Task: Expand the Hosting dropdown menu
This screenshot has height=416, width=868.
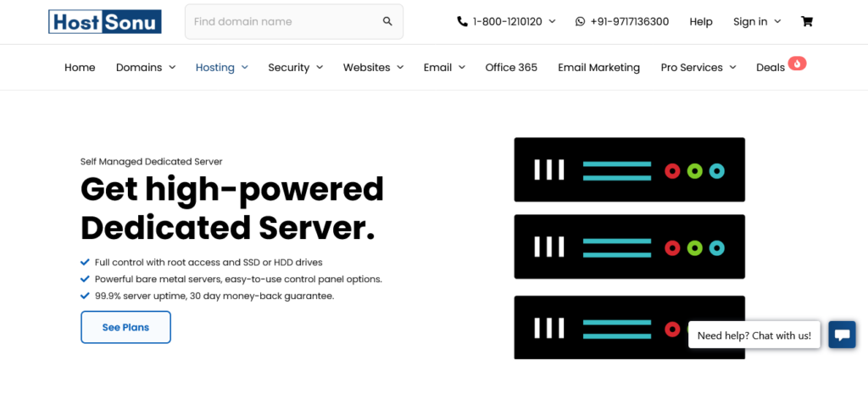Action: pyautogui.click(x=221, y=68)
